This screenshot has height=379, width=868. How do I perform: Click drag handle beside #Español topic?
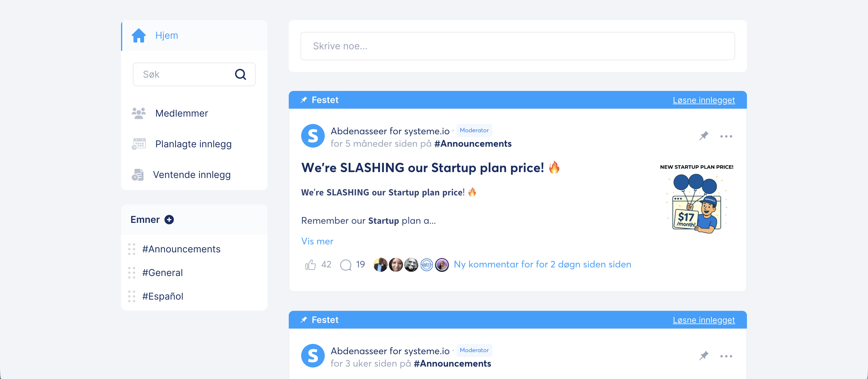pyautogui.click(x=132, y=296)
